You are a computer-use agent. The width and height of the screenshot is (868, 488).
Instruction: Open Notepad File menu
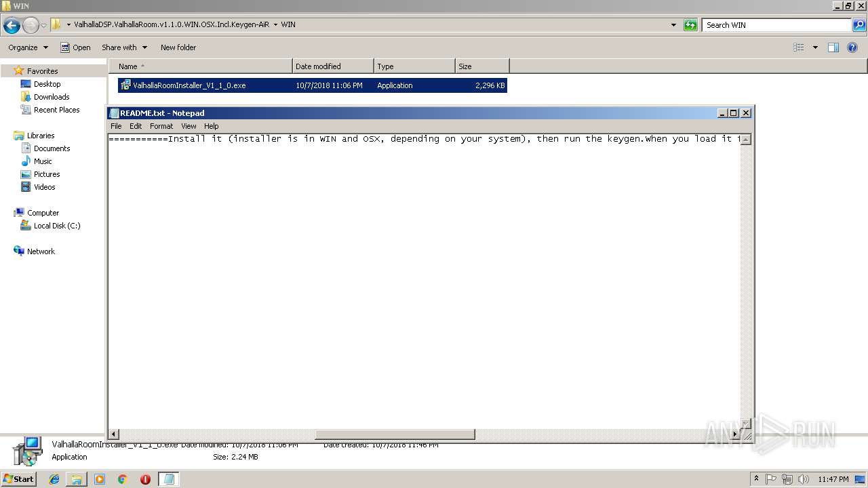pos(116,126)
